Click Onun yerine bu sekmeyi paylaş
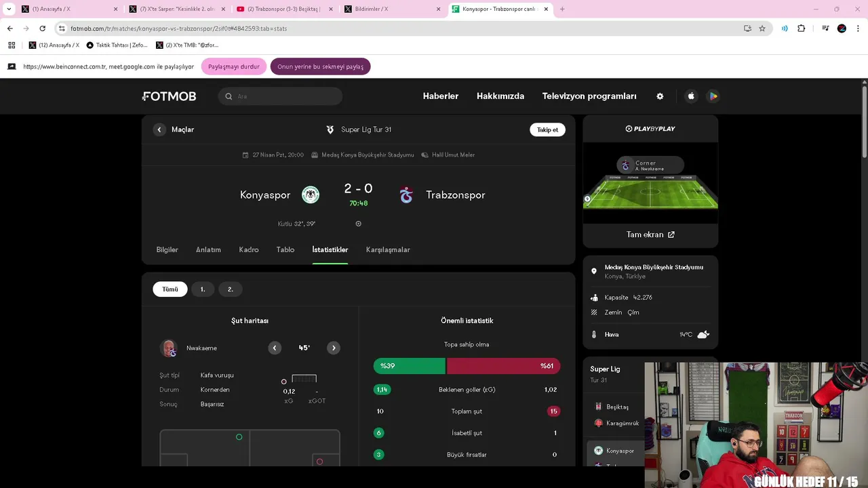Viewport: 868px width, 488px height. click(x=320, y=66)
